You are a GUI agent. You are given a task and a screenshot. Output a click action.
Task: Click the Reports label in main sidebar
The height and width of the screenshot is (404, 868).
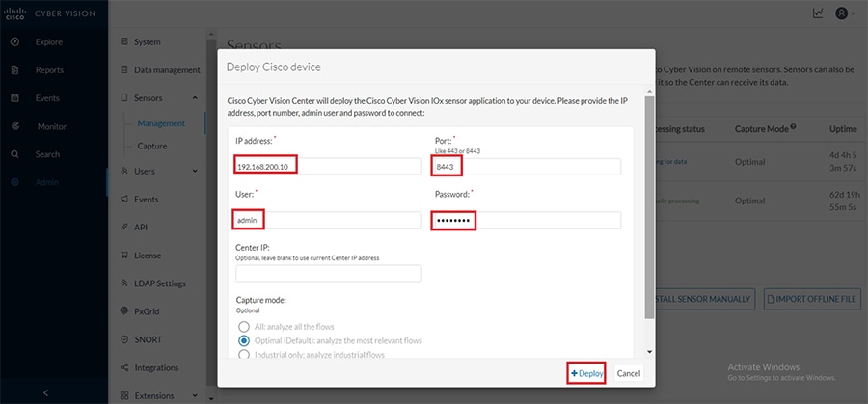pos(49,70)
